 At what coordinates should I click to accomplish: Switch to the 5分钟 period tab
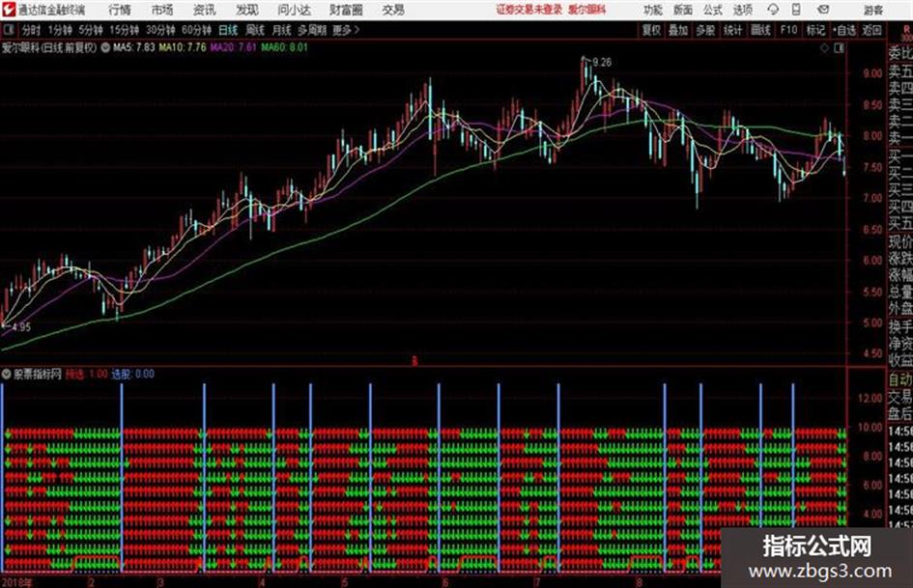pos(91,30)
